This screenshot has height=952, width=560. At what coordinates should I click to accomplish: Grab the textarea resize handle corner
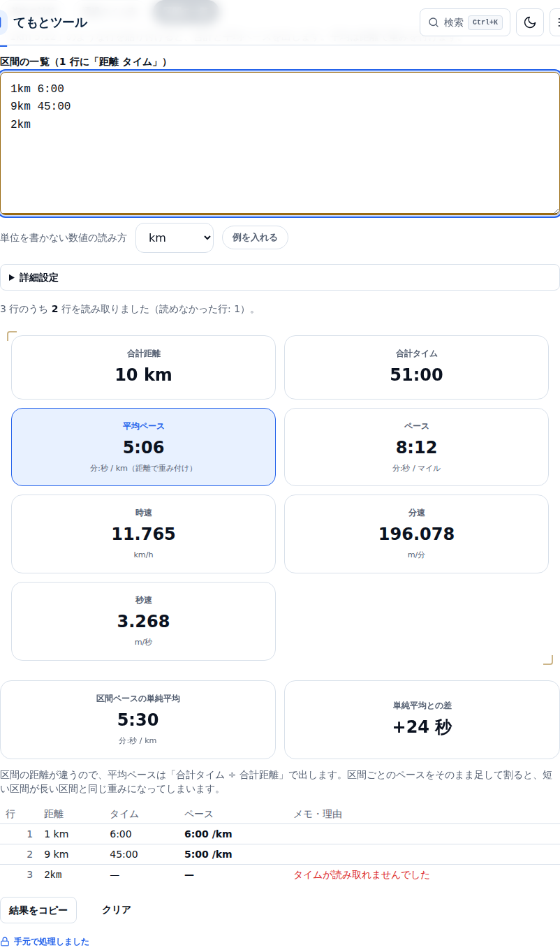coord(555,210)
